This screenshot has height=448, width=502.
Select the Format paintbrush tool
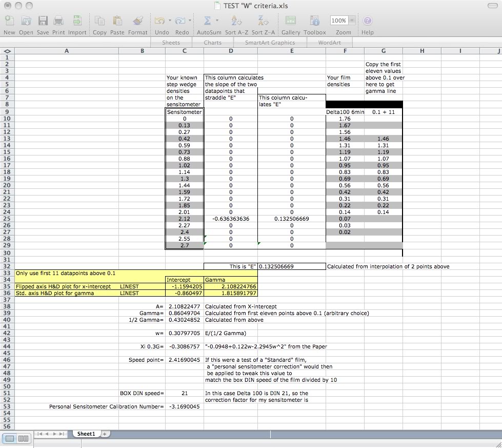137,21
